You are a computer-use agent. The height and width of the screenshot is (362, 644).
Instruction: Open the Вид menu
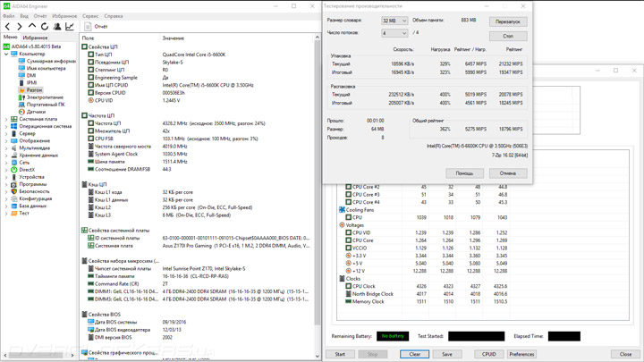24,16
